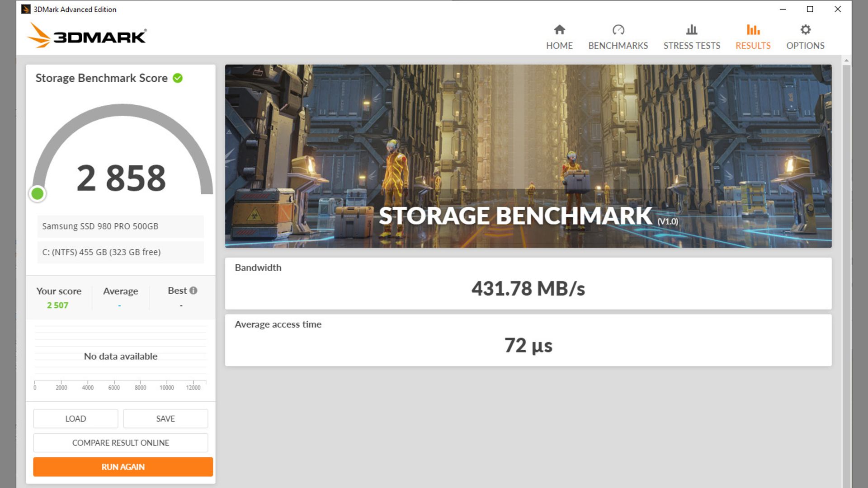
Task: Select the Results tab
Action: [x=753, y=37]
